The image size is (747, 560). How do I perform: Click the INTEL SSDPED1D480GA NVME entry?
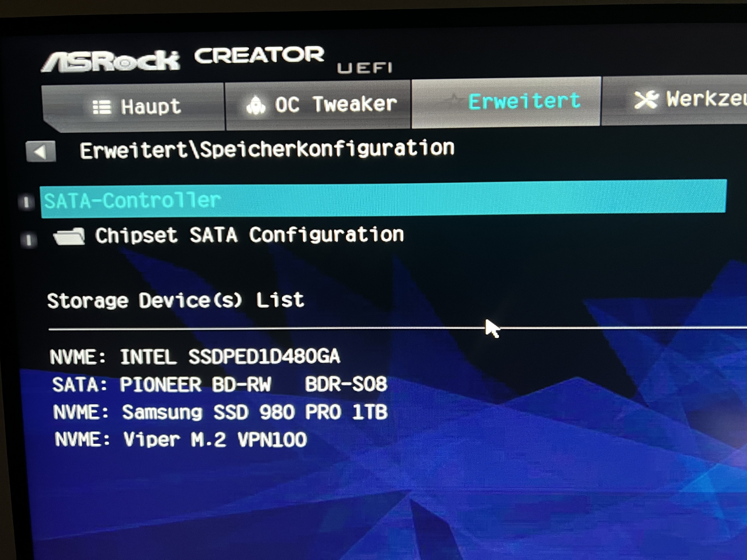(x=195, y=356)
